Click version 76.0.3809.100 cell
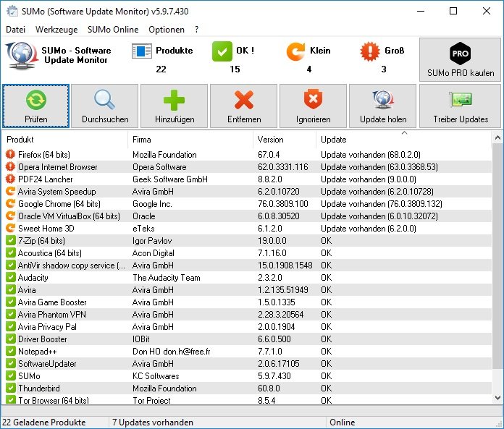The image size is (504, 429). coord(283,204)
